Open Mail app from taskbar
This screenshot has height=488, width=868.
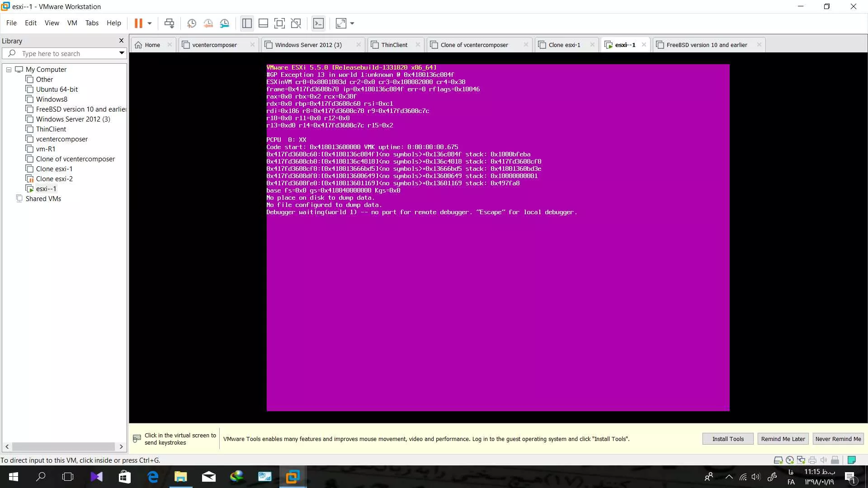pyautogui.click(x=209, y=477)
